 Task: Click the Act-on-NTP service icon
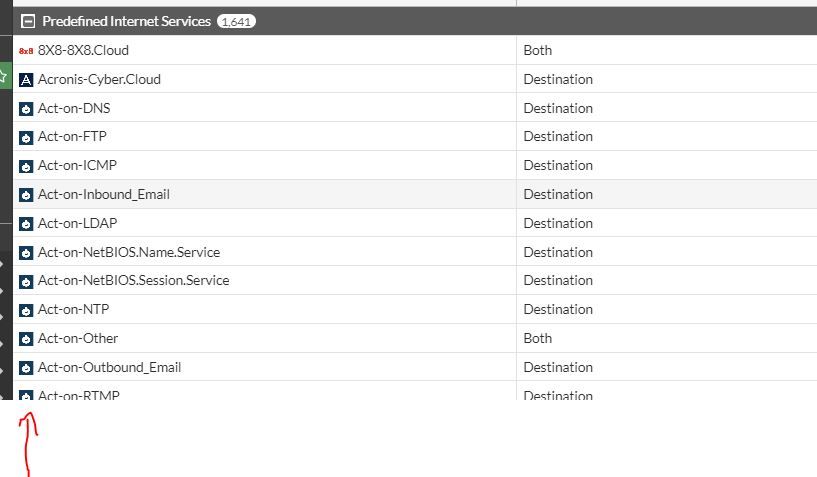coord(26,310)
